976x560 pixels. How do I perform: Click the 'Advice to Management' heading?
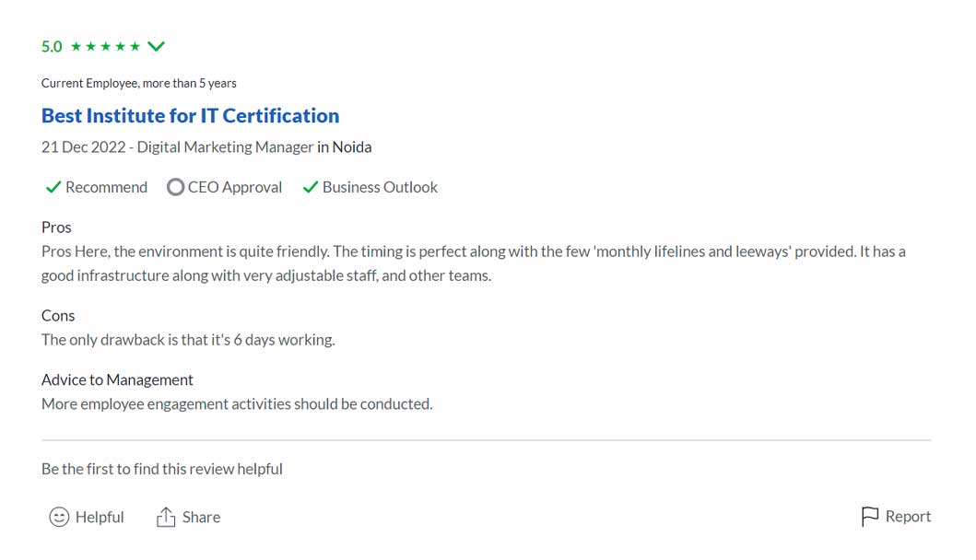pyautogui.click(x=117, y=379)
